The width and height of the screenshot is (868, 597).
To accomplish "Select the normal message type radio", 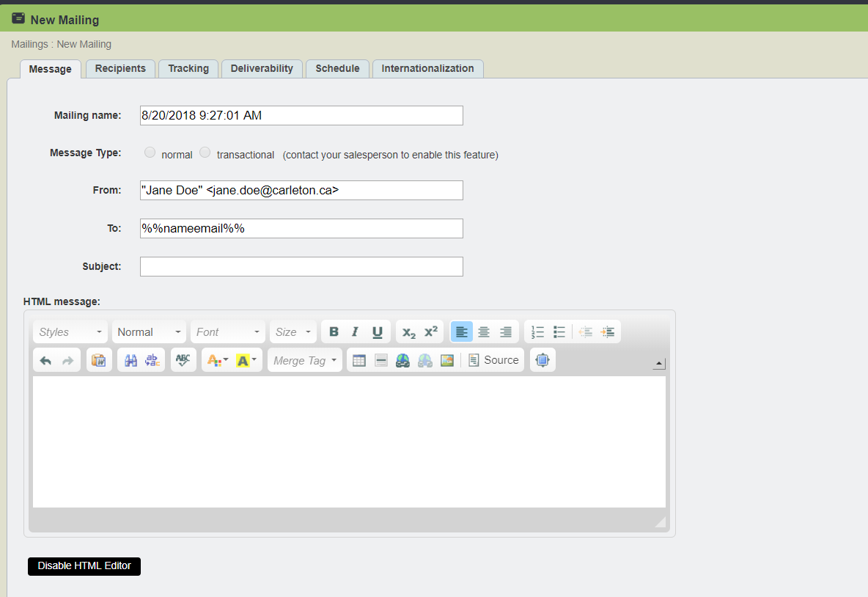I will tap(150, 153).
